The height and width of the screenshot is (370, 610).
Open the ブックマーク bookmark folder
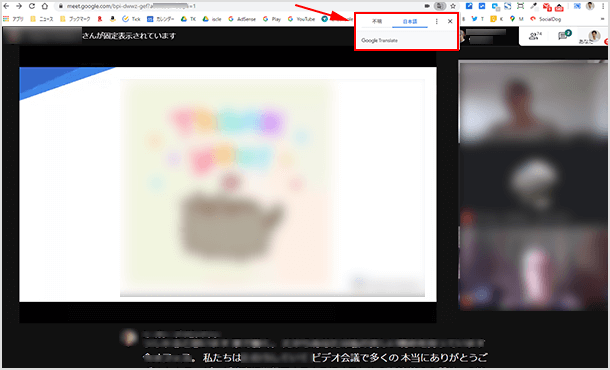click(75, 19)
